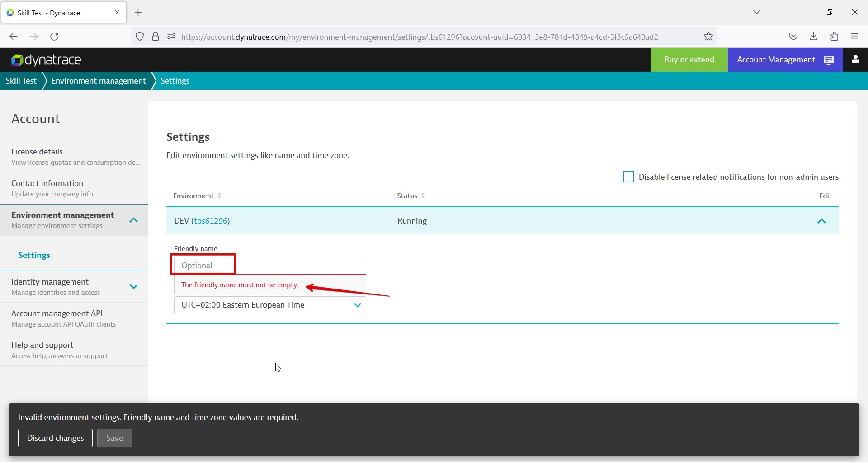Click the Buy or extend button
This screenshot has height=462, width=868.
coord(689,60)
